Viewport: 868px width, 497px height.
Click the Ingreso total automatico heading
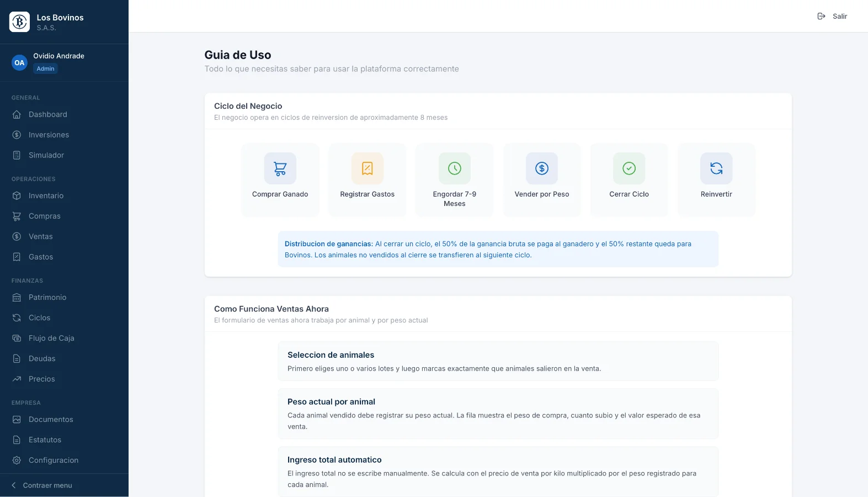pyautogui.click(x=334, y=460)
